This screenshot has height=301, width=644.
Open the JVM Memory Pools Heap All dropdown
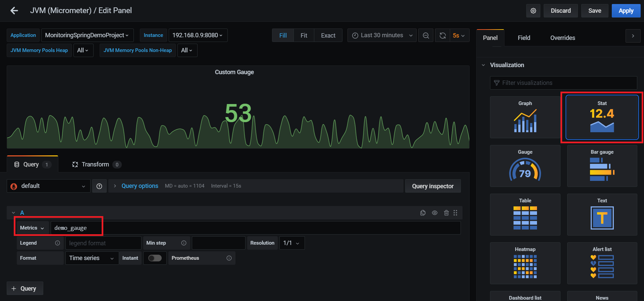83,50
